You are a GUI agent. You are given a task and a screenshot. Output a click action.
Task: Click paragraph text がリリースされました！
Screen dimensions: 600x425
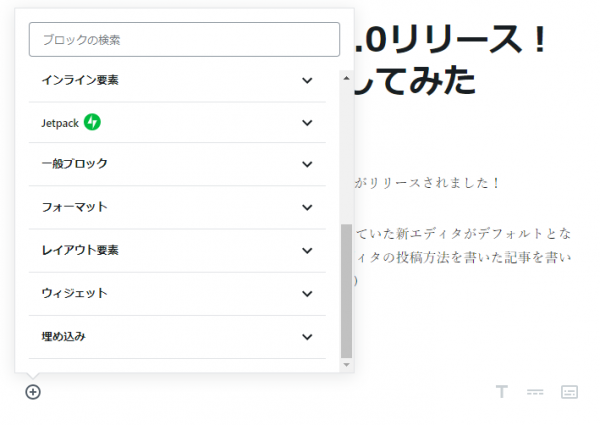[427, 183]
